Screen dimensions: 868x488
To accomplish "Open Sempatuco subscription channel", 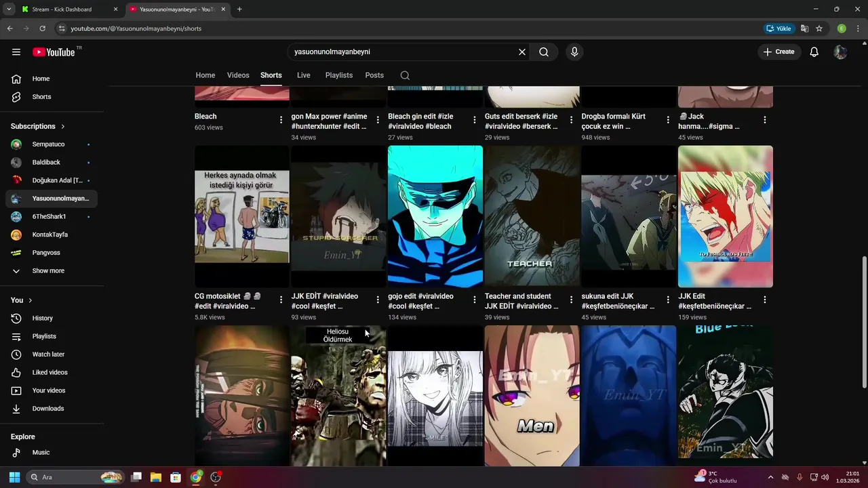I will pyautogui.click(x=52, y=144).
